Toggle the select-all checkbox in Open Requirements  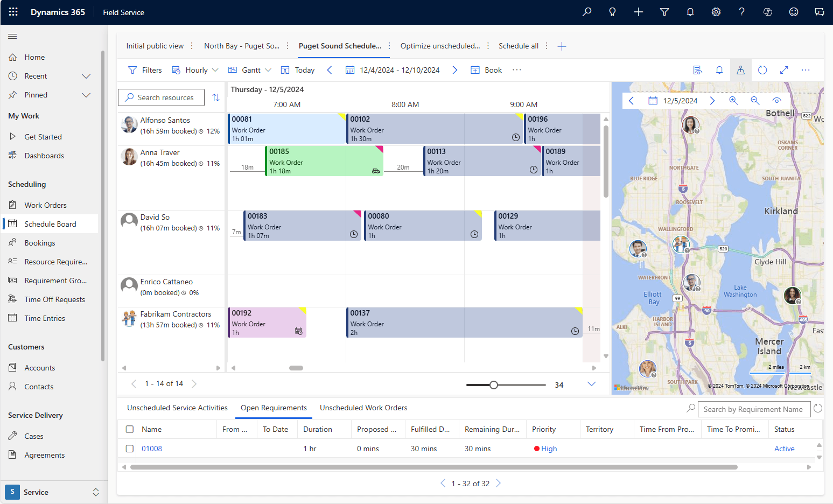click(x=129, y=429)
